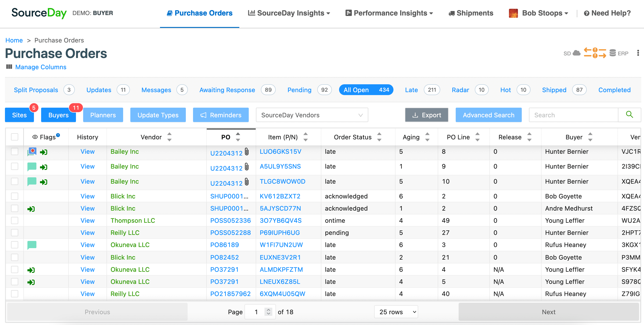Open SD to ERP sync status icon
The height and width of the screenshot is (325, 644).
(595, 53)
